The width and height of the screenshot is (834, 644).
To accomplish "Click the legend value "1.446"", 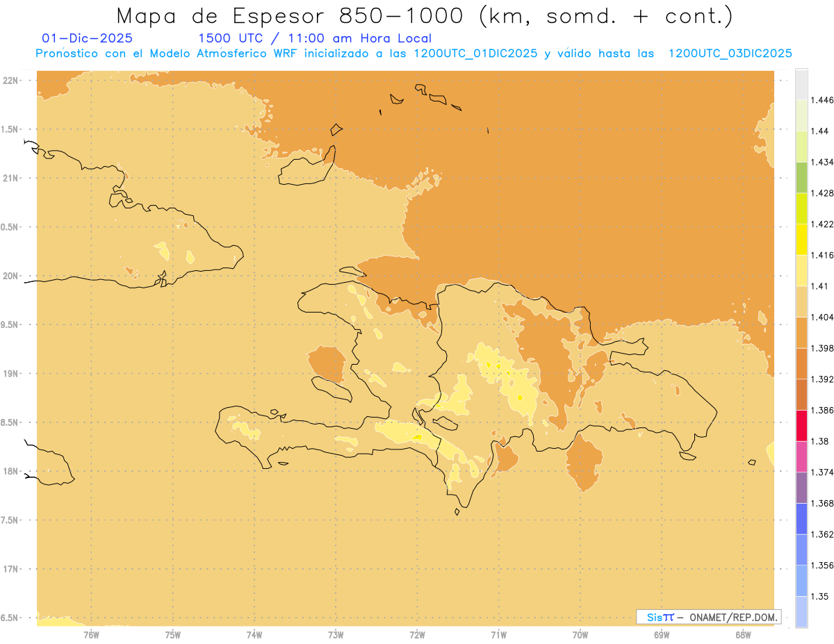I will pos(822,100).
